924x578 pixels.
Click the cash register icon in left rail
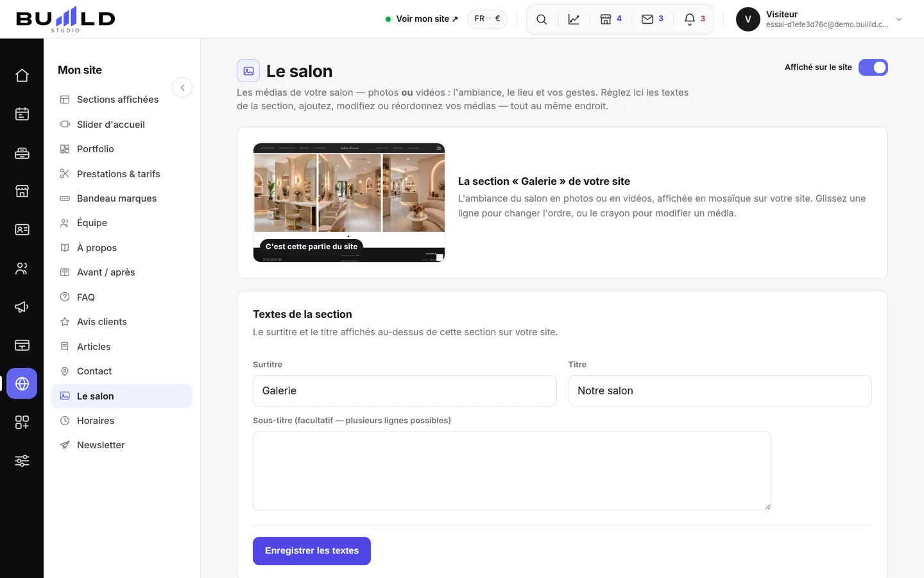pyautogui.click(x=22, y=153)
